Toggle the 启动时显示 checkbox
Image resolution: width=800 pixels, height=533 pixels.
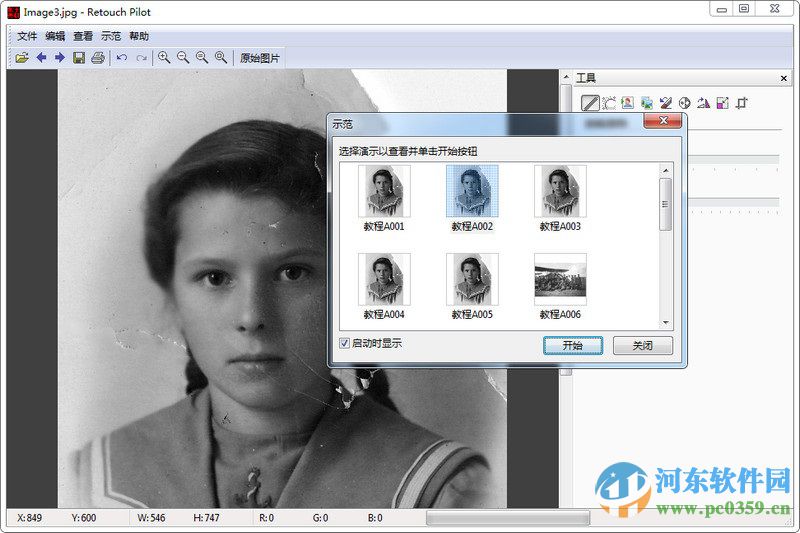tap(344, 343)
